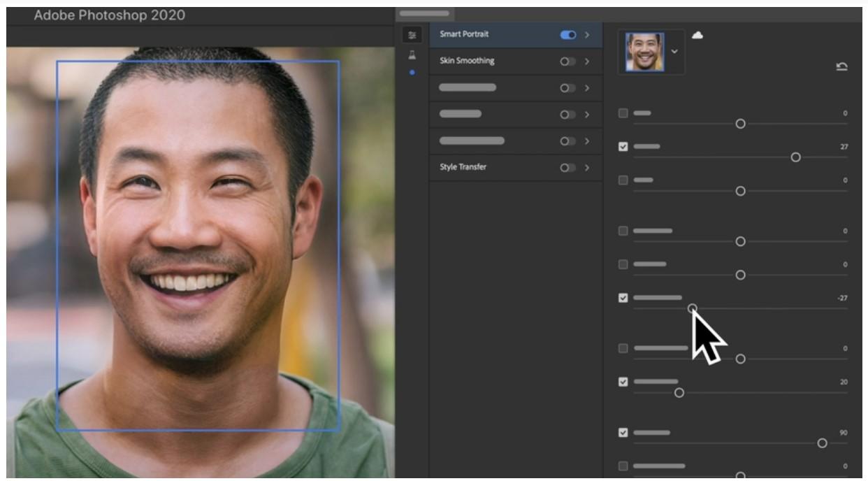Uncheck the checkbox for the 90 slider

pyautogui.click(x=623, y=432)
